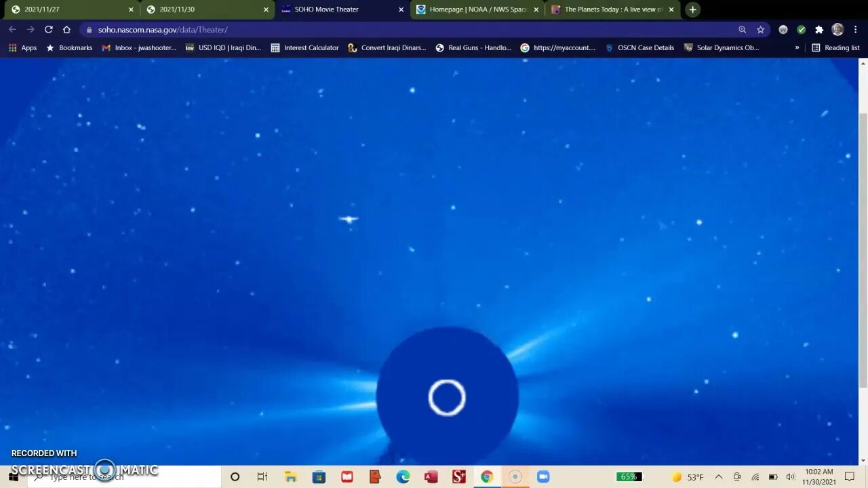The height and width of the screenshot is (488, 868).
Task: Open the Bookmarks folder bookmark
Action: (x=69, y=48)
